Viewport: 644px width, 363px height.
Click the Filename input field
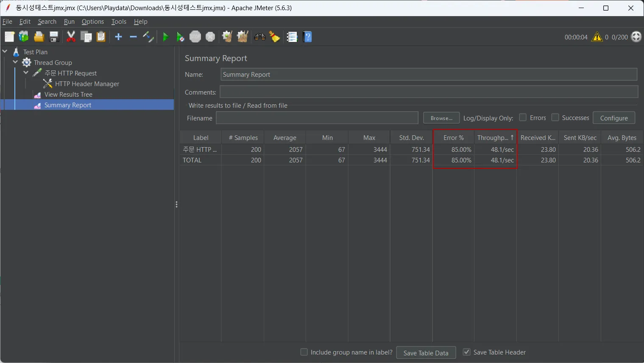pos(317,118)
